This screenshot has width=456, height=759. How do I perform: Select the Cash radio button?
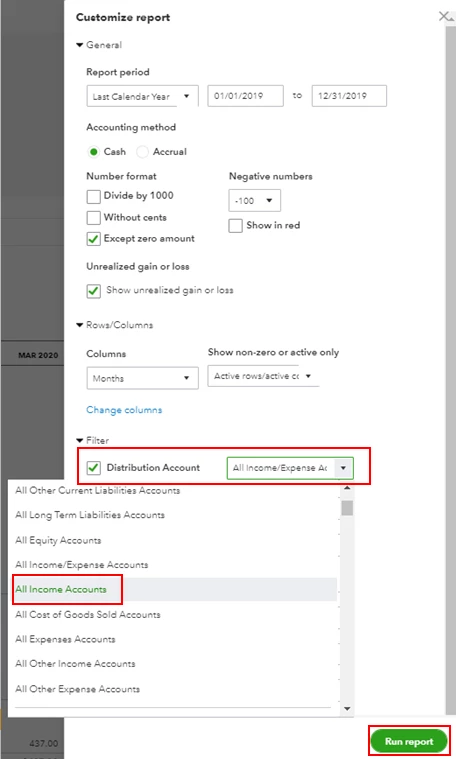click(x=94, y=152)
